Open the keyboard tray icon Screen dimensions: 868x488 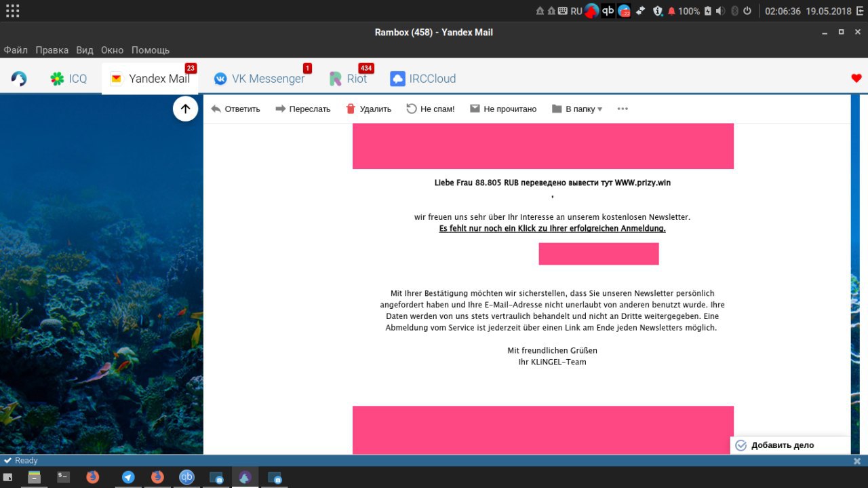(x=562, y=11)
